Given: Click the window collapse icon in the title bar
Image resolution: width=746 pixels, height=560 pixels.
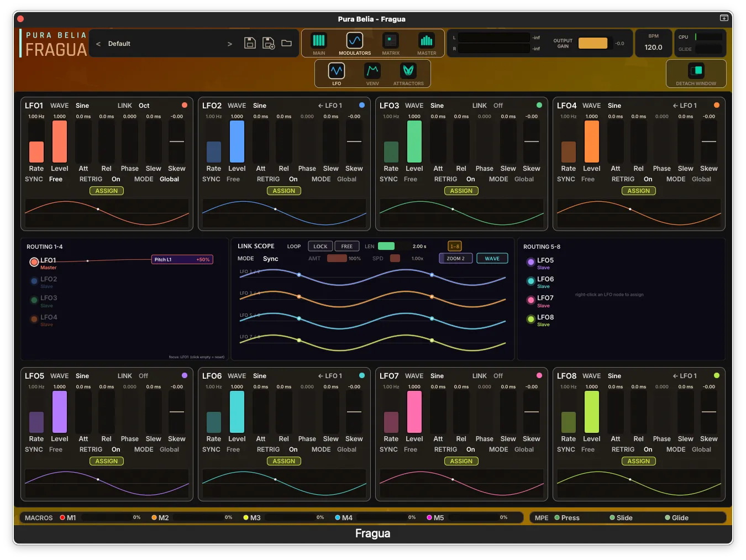Looking at the screenshot, I should click(x=724, y=18).
